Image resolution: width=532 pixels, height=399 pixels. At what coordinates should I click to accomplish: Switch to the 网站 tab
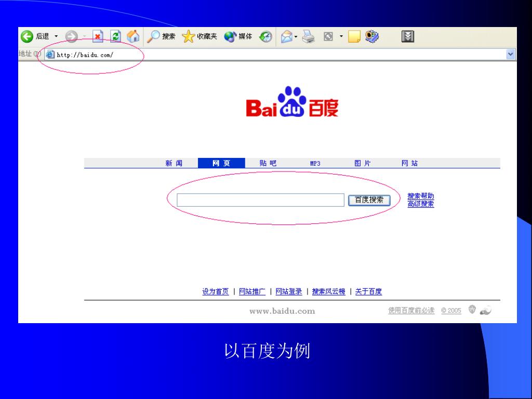(x=409, y=163)
